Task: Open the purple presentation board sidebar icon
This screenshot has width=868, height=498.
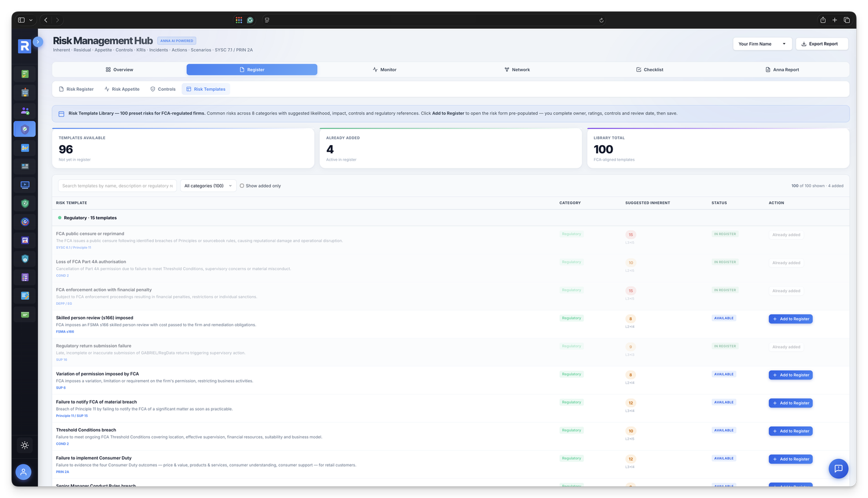Action: [x=25, y=241]
